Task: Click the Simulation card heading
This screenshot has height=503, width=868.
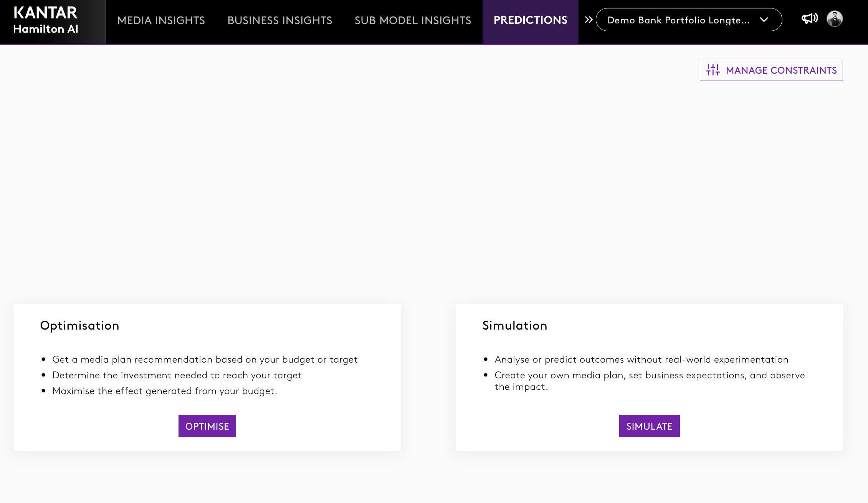Action: 514,325
